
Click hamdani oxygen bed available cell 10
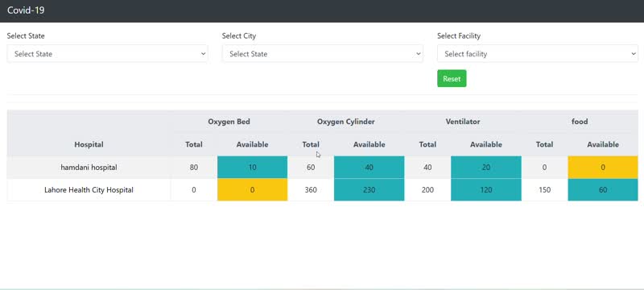point(252,168)
